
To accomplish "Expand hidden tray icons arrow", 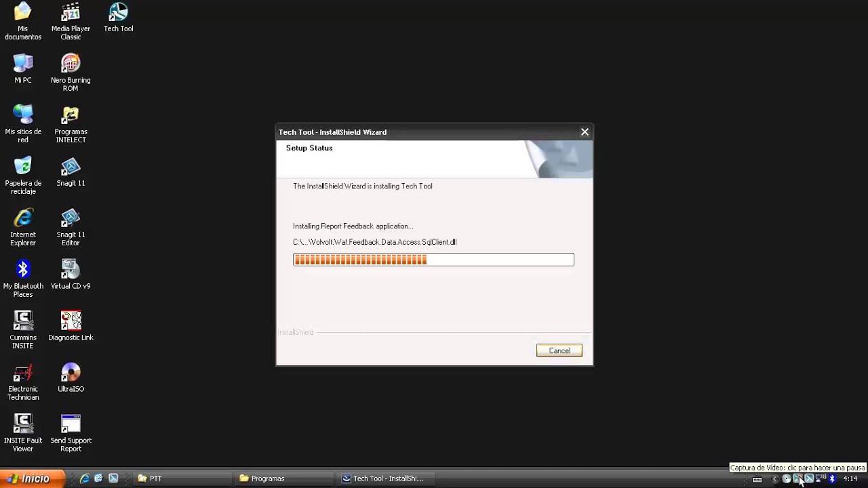I will point(775,479).
